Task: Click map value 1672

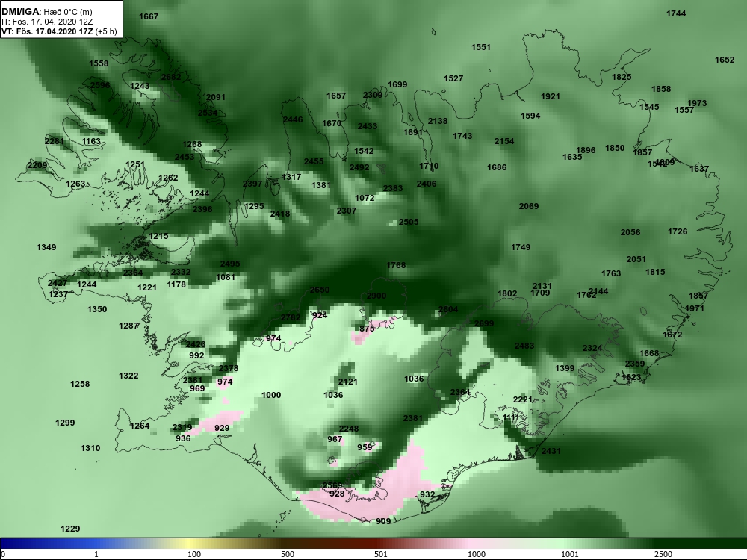Action: [673, 335]
